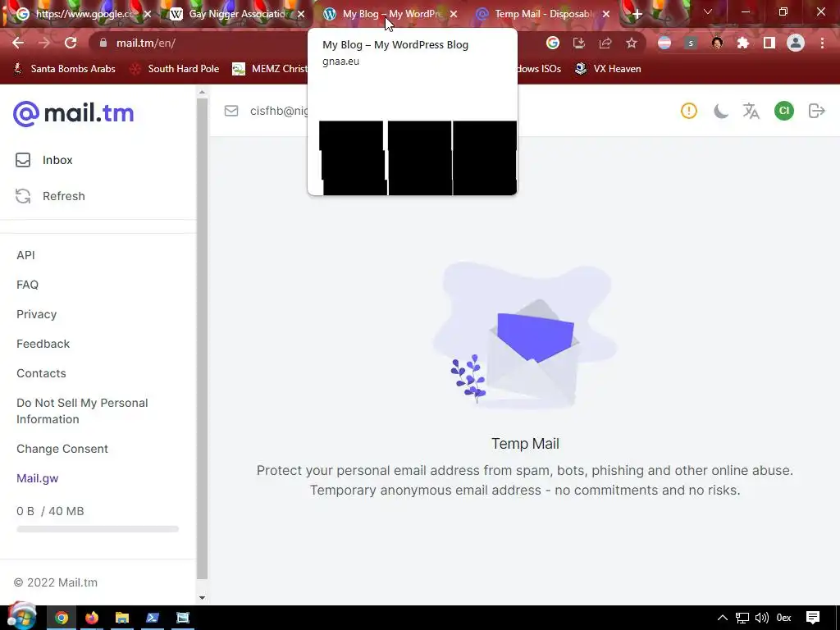Open the tab search chevron

[708, 11]
